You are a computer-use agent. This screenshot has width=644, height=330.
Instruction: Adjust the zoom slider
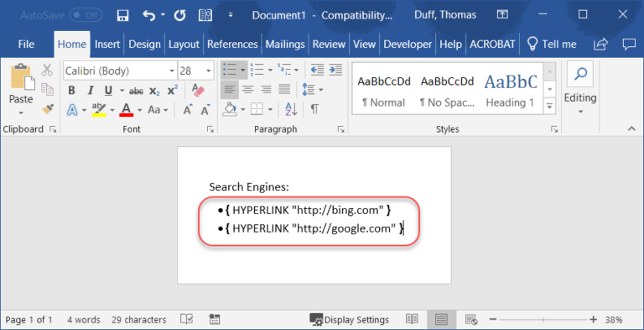543,320
